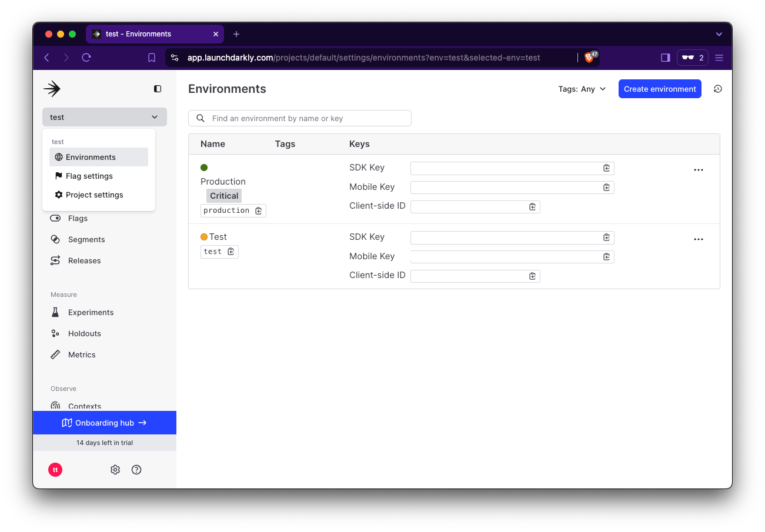Collapse the left sidebar

pyautogui.click(x=157, y=89)
